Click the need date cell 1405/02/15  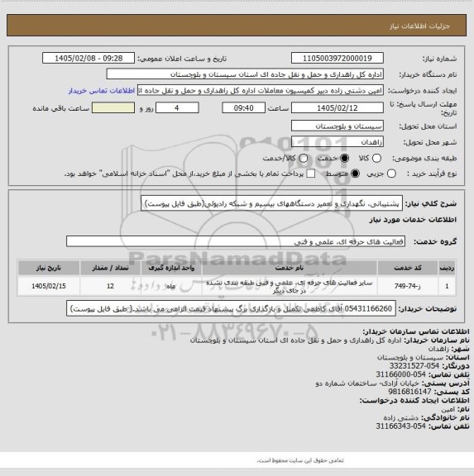49,286
